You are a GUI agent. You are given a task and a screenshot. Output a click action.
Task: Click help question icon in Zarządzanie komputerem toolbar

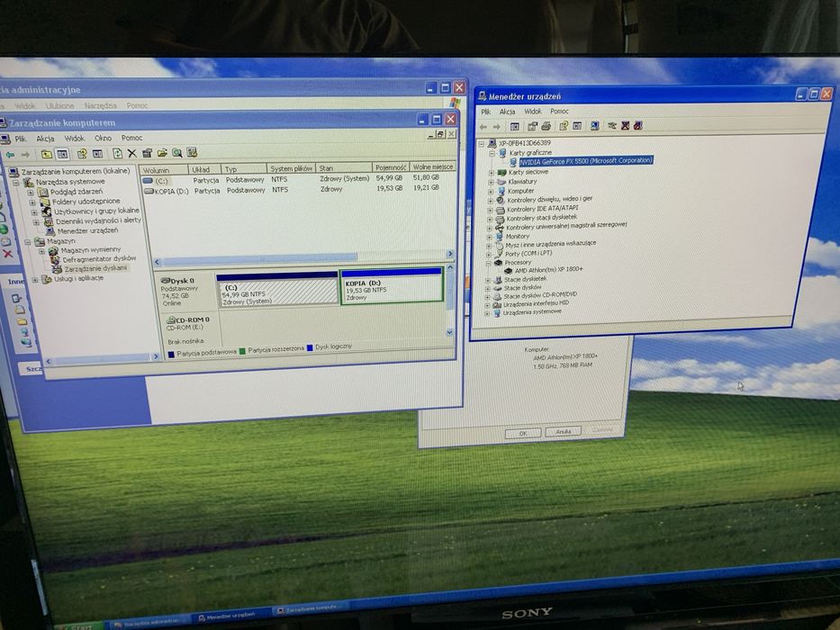pos(82,154)
